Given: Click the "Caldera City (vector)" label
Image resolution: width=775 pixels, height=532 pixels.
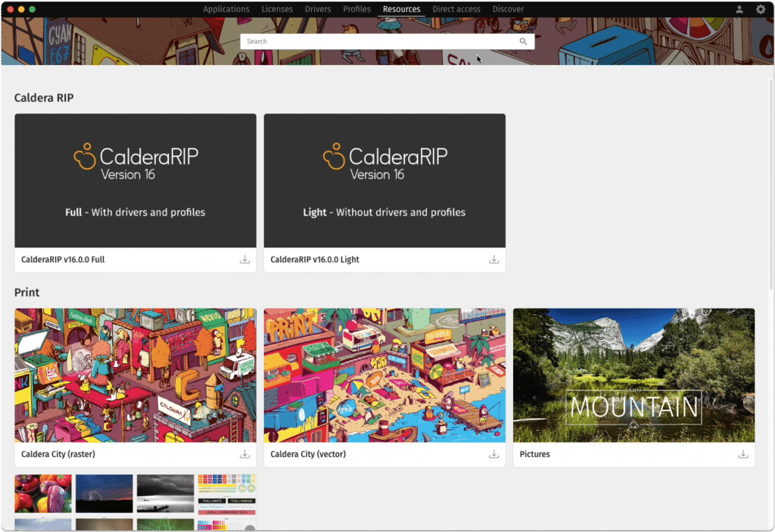Looking at the screenshot, I should pyautogui.click(x=308, y=454).
